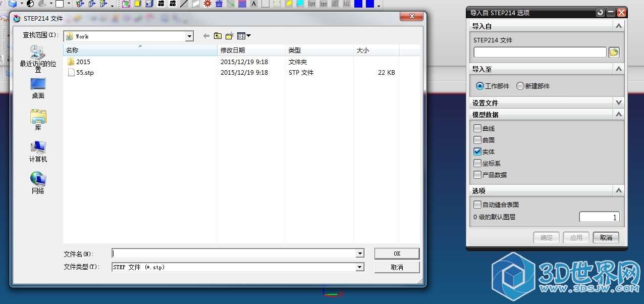This screenshot has height=304, width=644.
Task: Click the cyan shape toolbar icon
Action: [x=300, y=4]
